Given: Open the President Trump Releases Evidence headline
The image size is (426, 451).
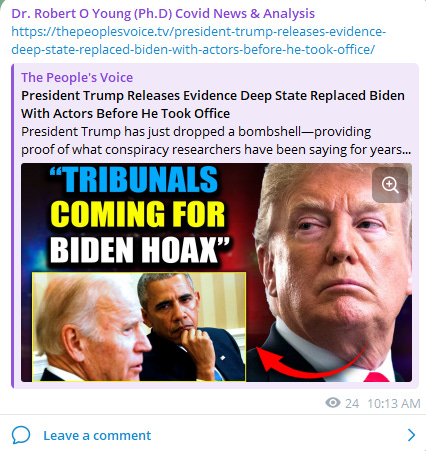Looking at the screenshot, I should click(213, 104).
